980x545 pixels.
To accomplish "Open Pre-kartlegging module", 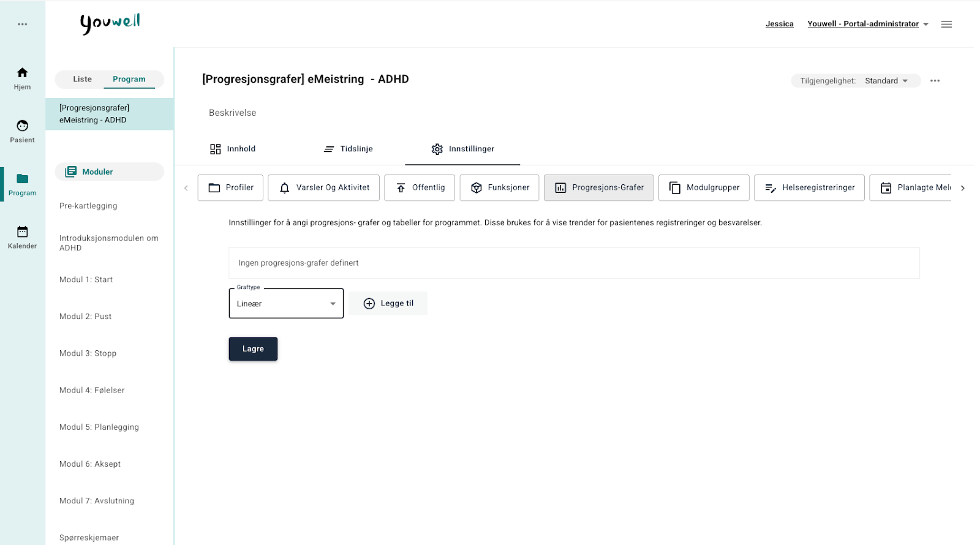I will pos(88,206).
